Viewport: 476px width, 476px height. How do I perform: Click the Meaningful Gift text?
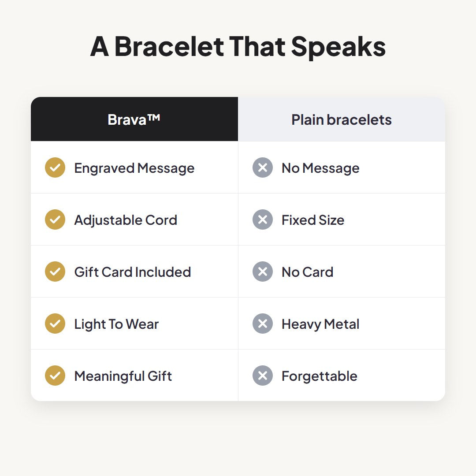pyautogui.click(x=123, y=376)
